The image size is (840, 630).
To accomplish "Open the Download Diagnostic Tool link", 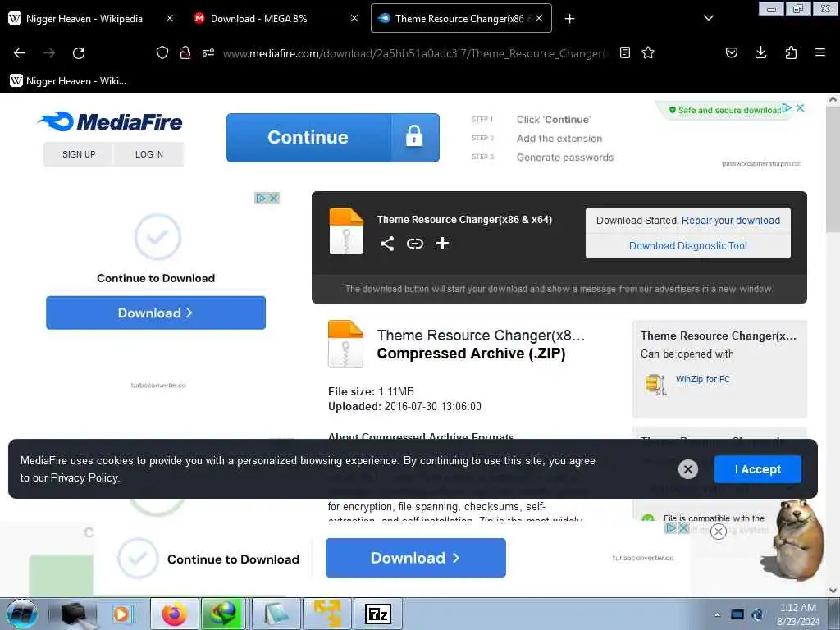I will coord(688,246).
